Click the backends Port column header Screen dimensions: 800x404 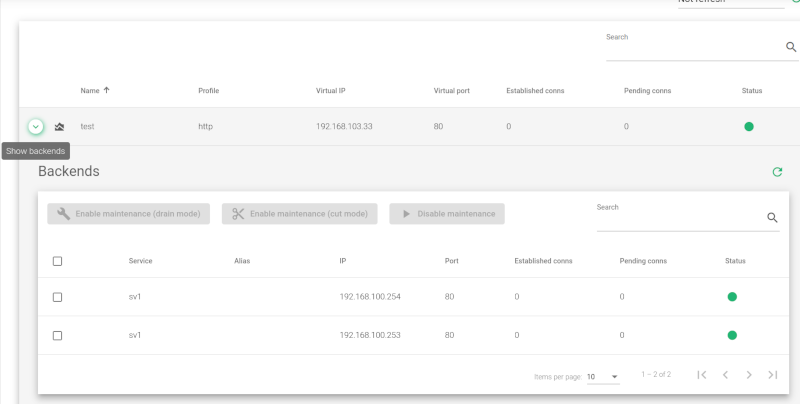[452, 261]
